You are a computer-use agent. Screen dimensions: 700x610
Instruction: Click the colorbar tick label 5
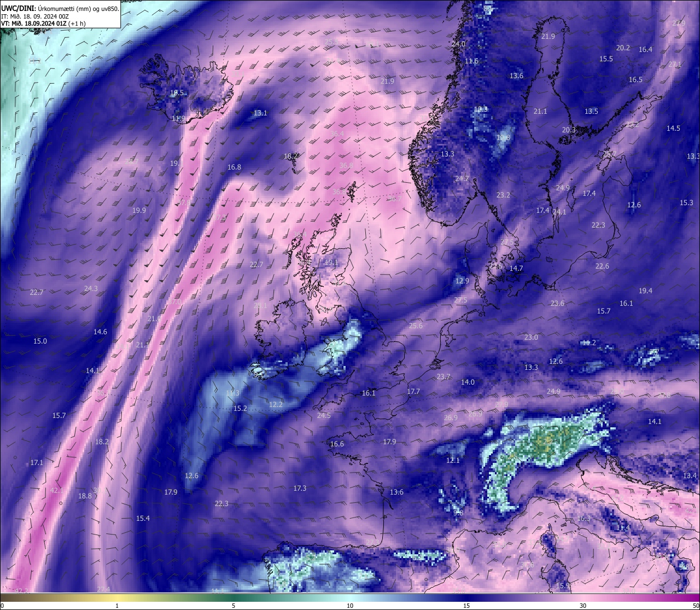coord(234,606)
